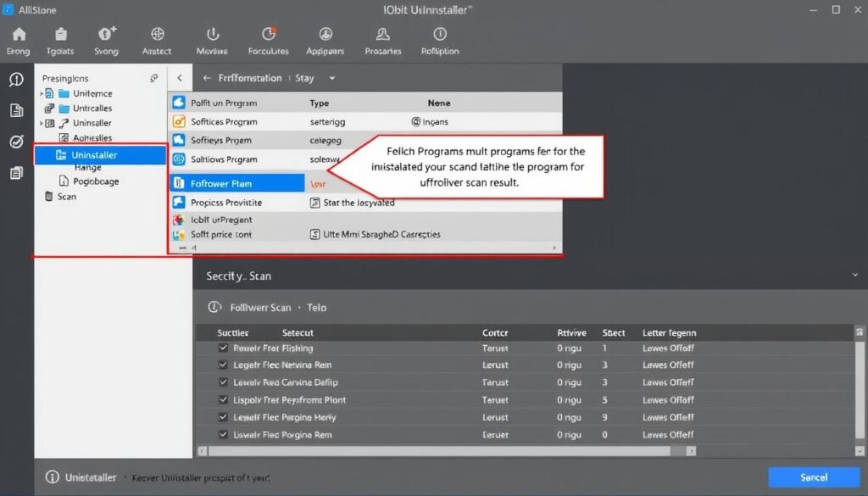The image size is (868, 496).
Task: Click the AlliStone app logo in title bar
Action: (x=8, y=9)
